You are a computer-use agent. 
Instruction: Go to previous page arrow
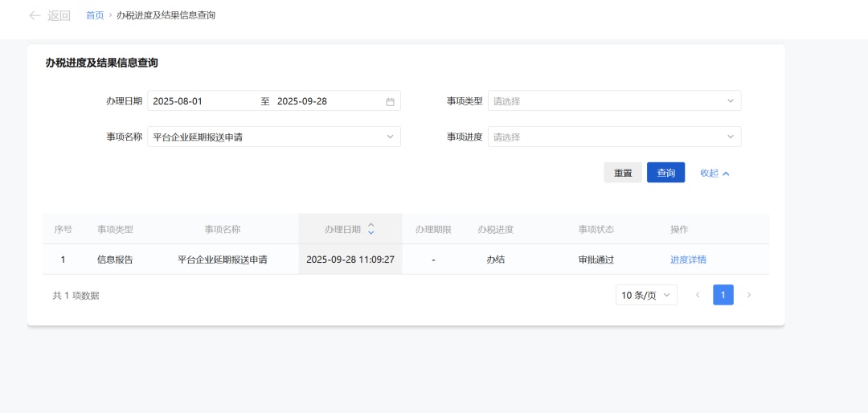click(x=697, y=296)
